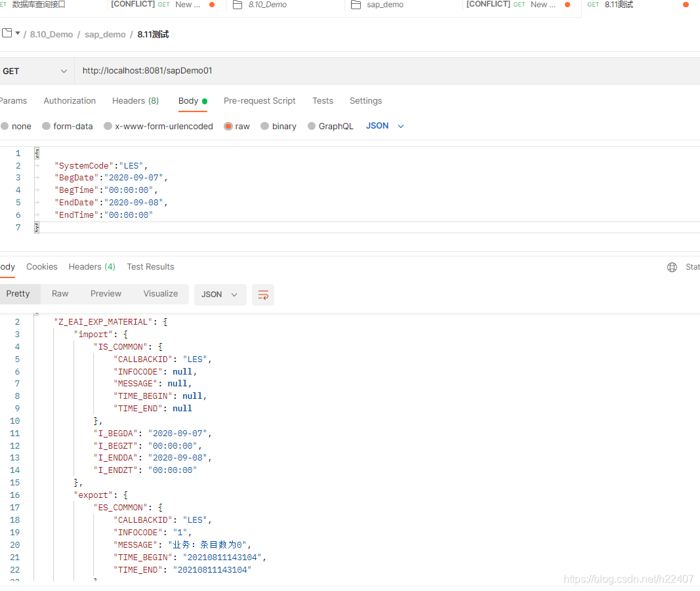The height and width of the screenshot is (591, 700).
Task: Select the Visualize response view
Action: click(x=161, y=294)
